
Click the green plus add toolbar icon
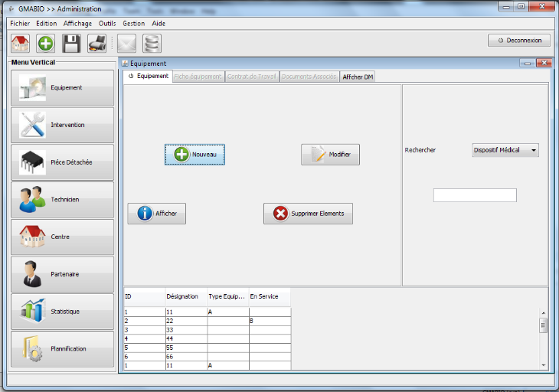tap(46, 44)
